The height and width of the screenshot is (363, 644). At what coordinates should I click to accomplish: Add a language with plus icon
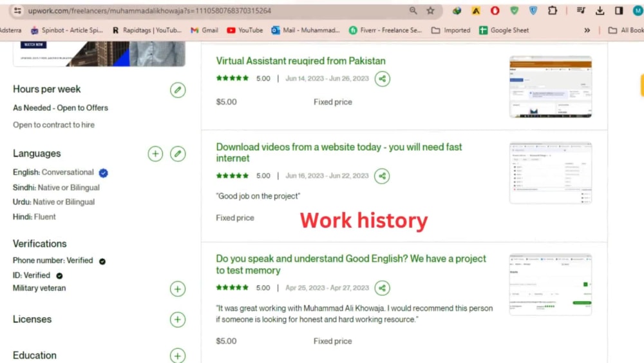click(155, 153)
